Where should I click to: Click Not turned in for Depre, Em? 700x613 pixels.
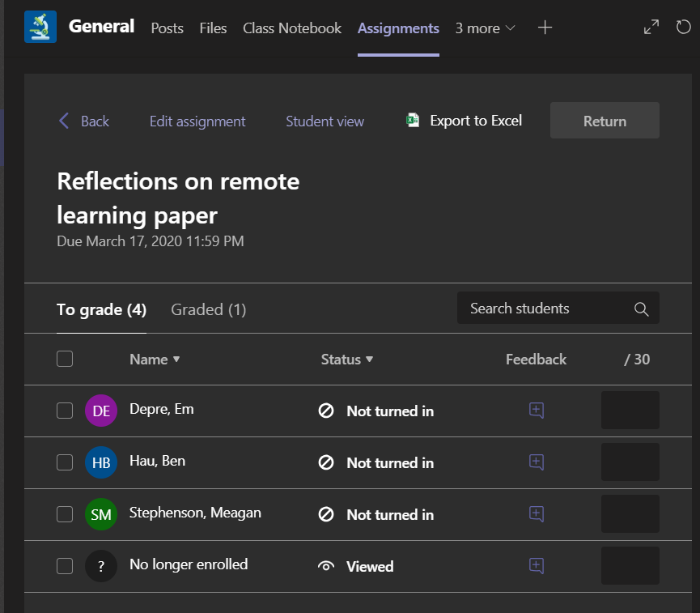[390, 411]
